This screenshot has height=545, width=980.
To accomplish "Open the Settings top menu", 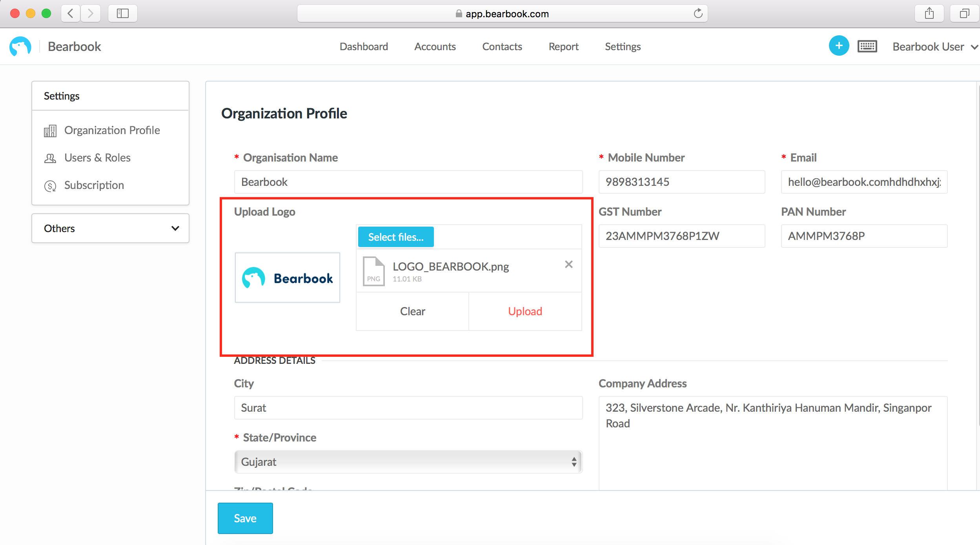I will pyautogui.click(x=623, y=47).
